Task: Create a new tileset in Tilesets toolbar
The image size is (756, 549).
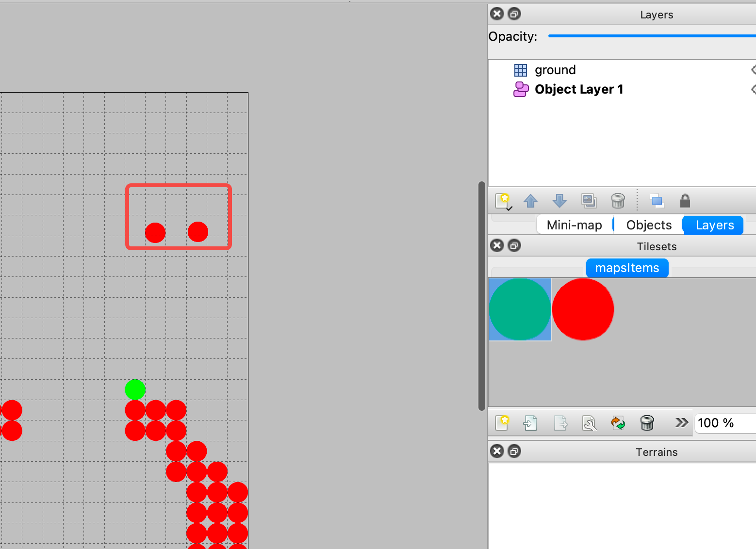Action: [x=502, y=423]
